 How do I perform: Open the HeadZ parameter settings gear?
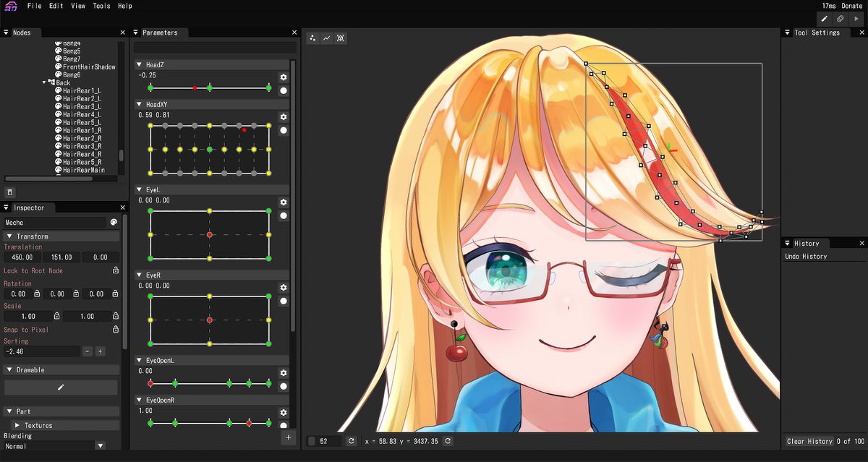[283, 77]
